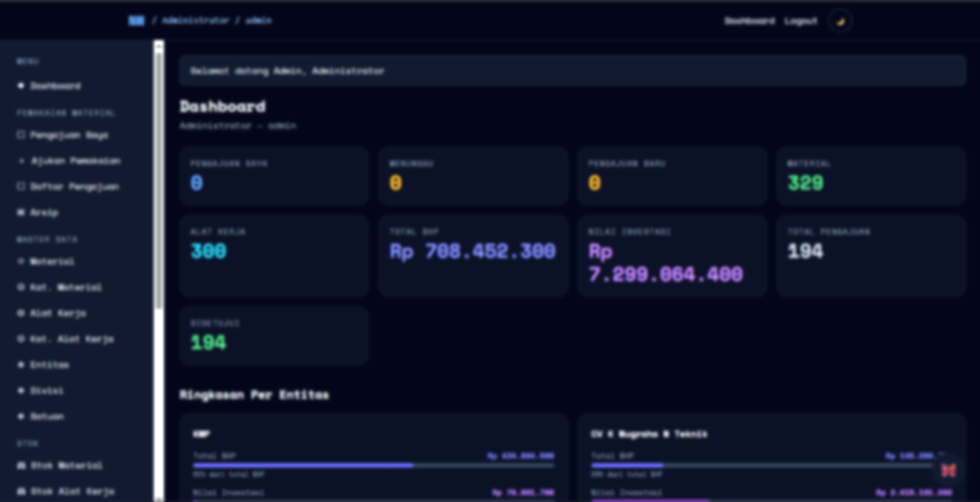Click the floating butterfly icon at bottom right
The width and height of the screenshot is (980, 502).
pos(948,470)
